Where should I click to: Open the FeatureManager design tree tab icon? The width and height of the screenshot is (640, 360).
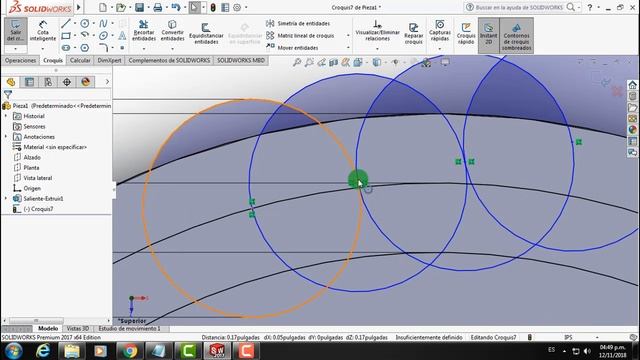click(11, 82)
